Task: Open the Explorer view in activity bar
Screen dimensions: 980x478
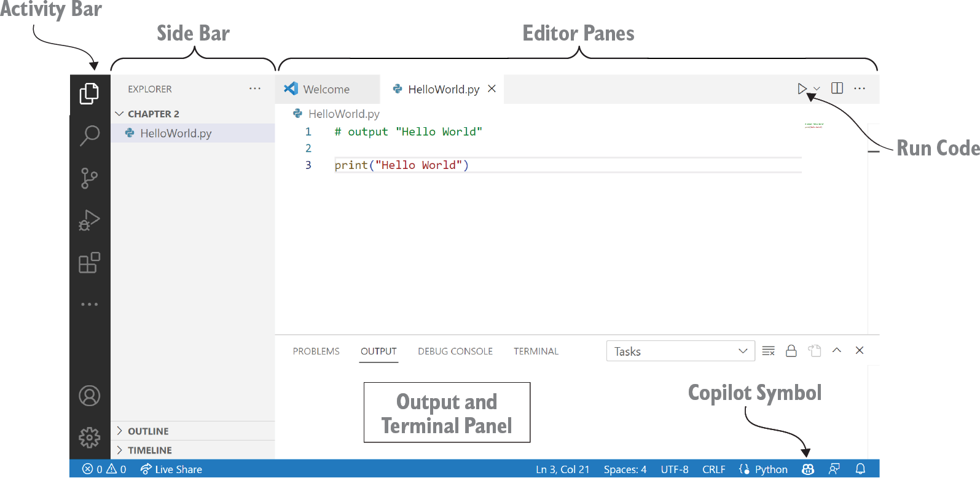Action: coord(89,93)
